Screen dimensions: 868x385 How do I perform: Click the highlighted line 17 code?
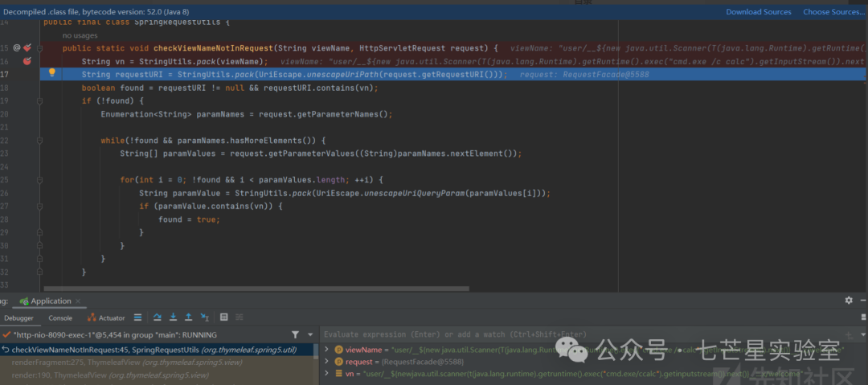[x=294, y=74]
